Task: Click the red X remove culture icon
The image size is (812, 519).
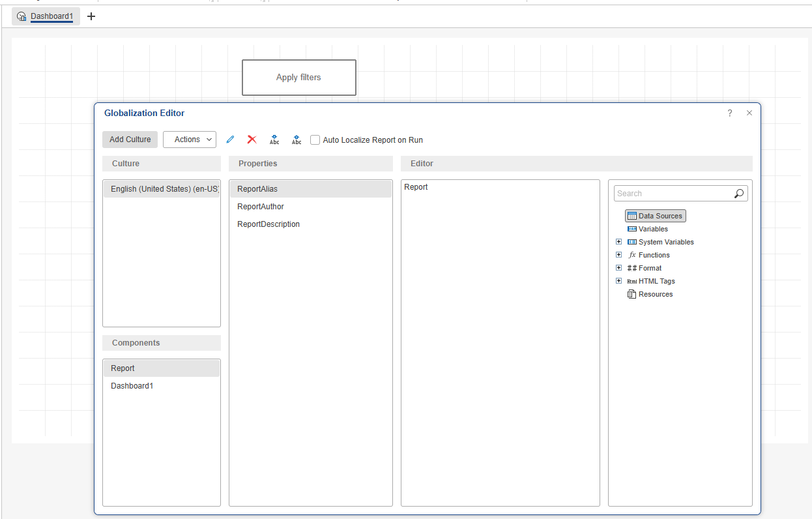Action: pyautogui.click(x=252, y=140)
